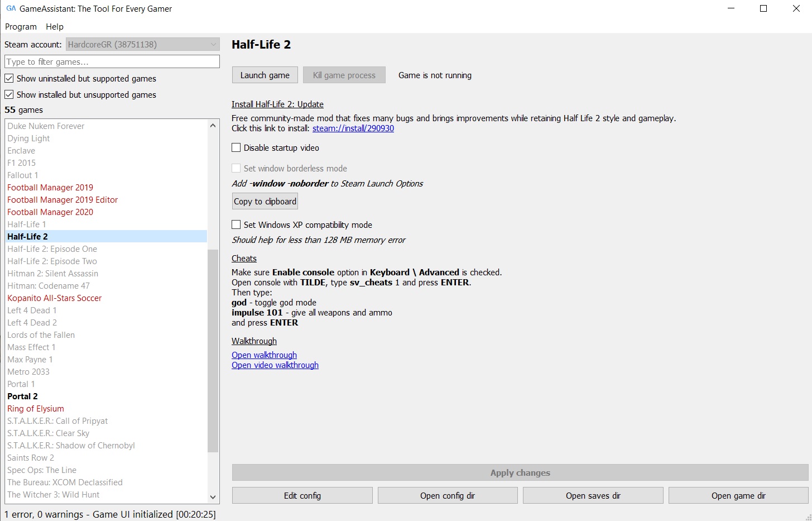The image size is (812, 521).
Task: Select Football Manager 2019 Editor
Action: (x=106, y=200)
